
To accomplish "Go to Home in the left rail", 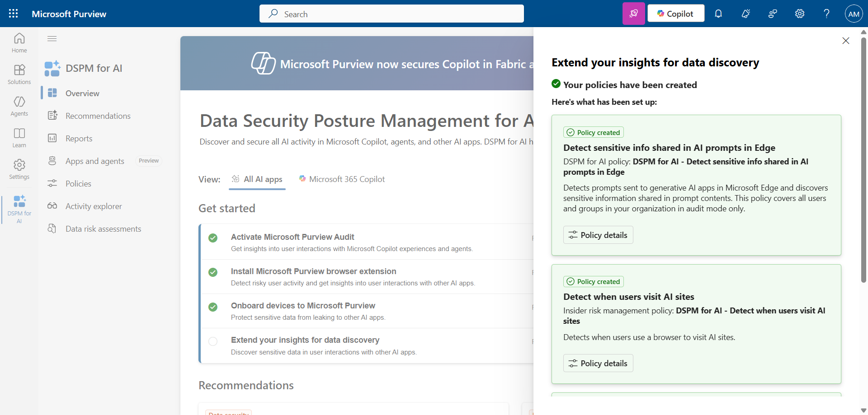I will click(x=19, y=43).
